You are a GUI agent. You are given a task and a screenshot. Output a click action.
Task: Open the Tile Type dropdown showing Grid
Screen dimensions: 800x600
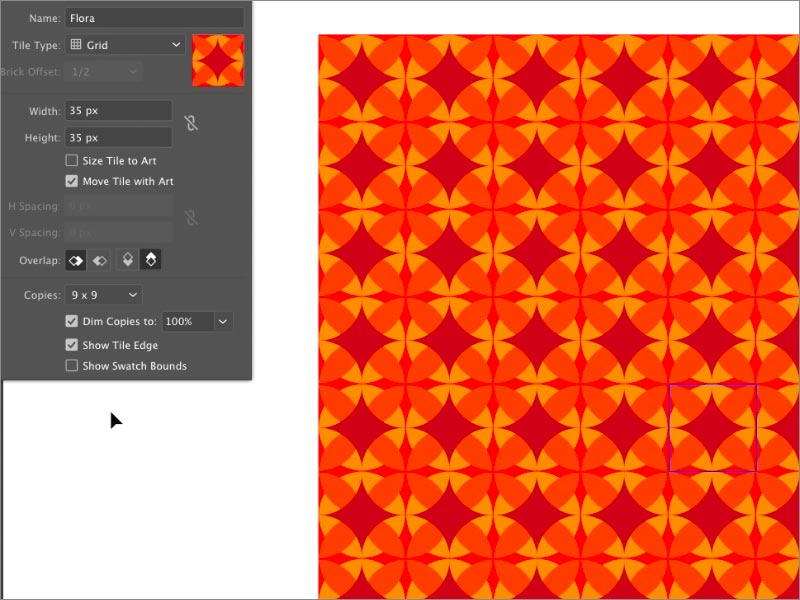click(125, 45)
